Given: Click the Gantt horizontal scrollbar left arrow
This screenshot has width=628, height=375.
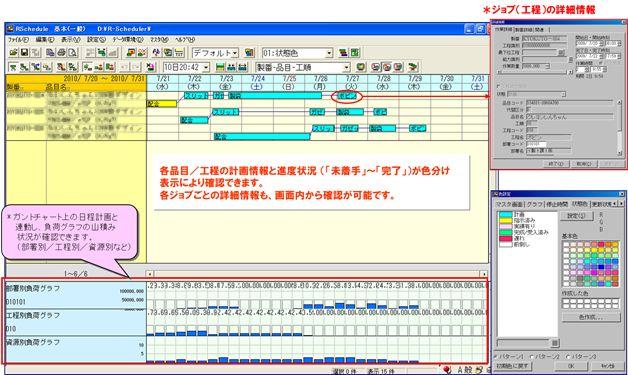Looking at the screenshot, I should pyautogui.click(x=150, y=274).
